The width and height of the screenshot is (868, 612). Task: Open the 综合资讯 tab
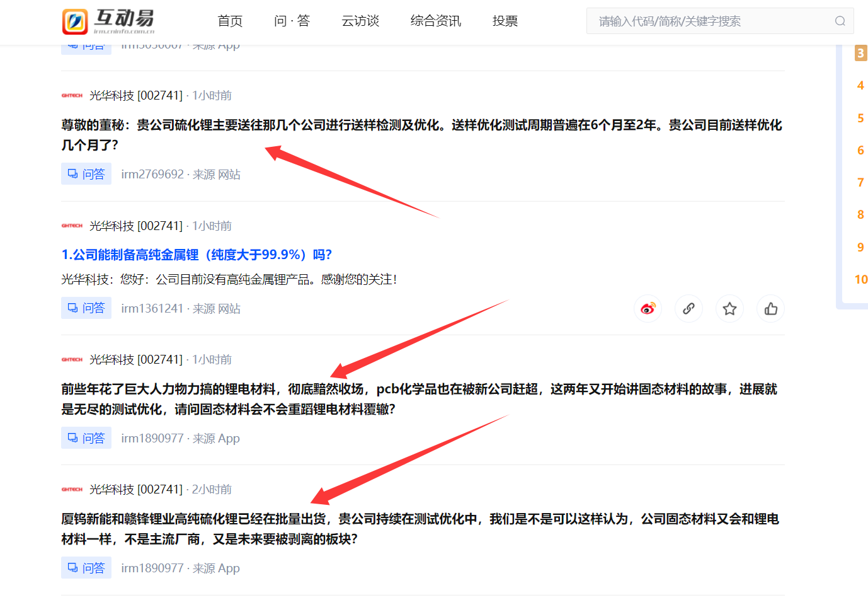pyautogui.click(x=436, y=21)
